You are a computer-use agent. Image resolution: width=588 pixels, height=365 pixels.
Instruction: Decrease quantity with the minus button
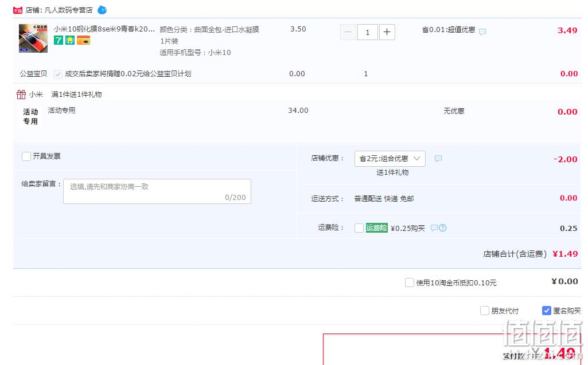point(348,32)
